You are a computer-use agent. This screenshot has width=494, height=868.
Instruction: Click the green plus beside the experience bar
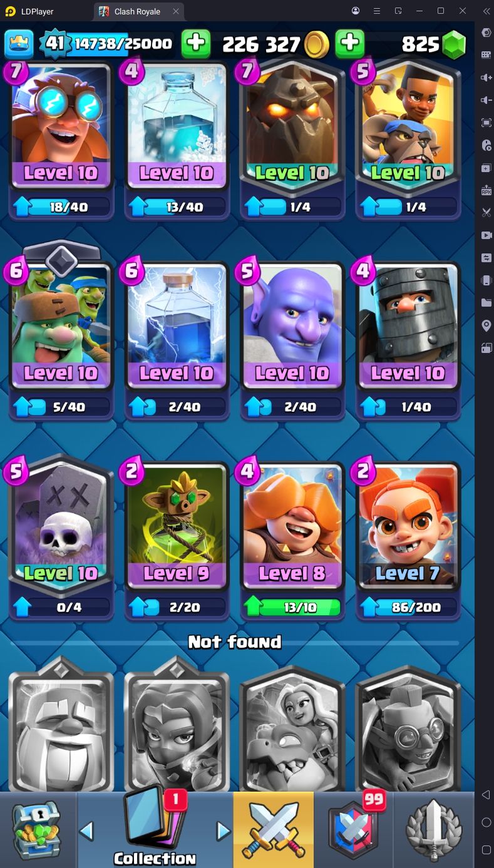196,43
